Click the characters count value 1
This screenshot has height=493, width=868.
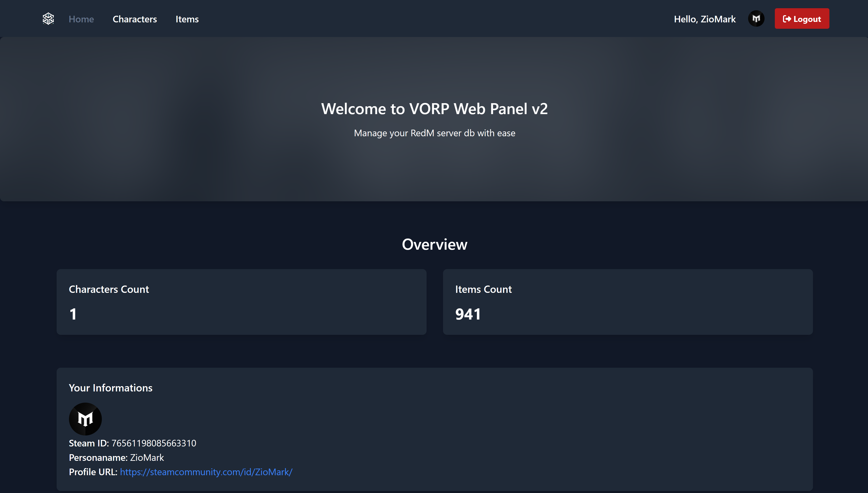click(x=73, y=314)
